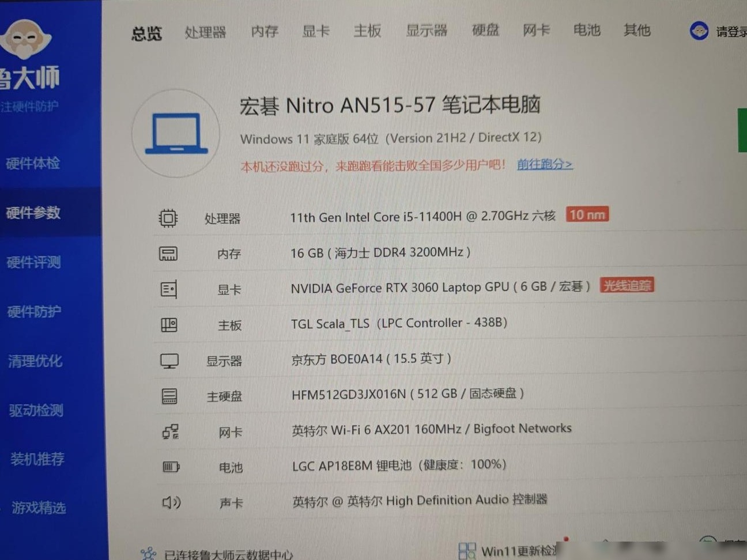Click the Wi-Fi 6 AX201 network text
Image resolution: width=747 pixels, height=560 pixels.
click(432, 429)
